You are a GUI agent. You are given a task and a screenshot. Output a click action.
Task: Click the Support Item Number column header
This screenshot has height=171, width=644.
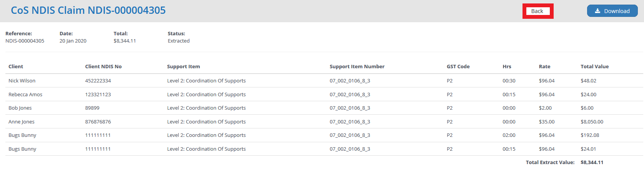[357, 66]
